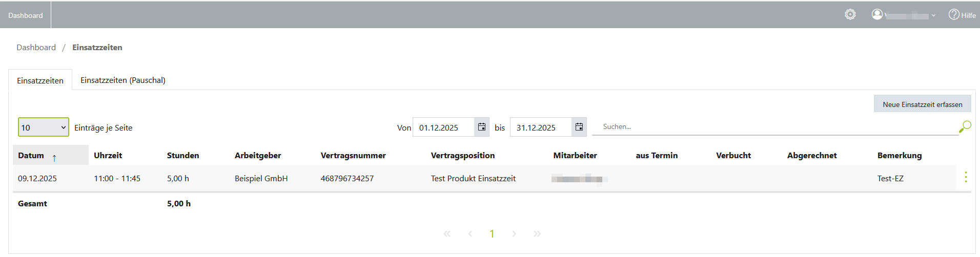Sort by Stunden column header

(183, 155)
